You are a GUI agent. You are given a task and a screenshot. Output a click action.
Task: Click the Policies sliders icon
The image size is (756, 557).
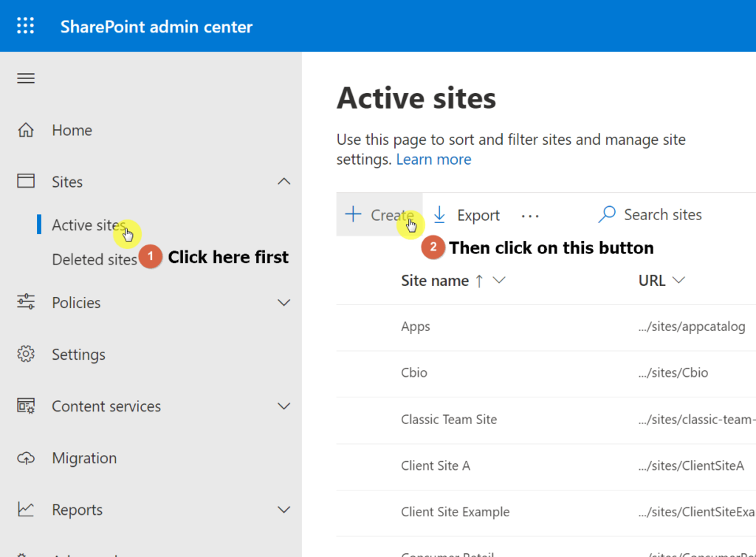click(x=26, y=302)
